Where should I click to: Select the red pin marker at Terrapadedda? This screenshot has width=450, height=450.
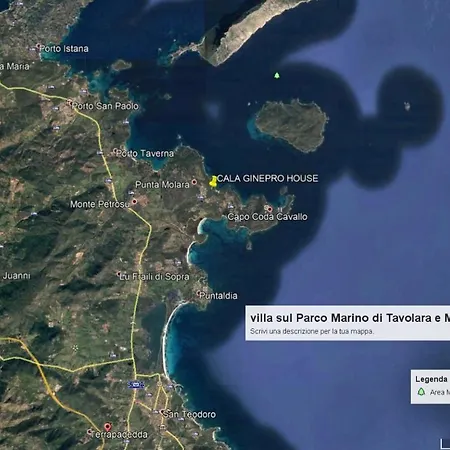pyautogui.click(x=107, y=427)
